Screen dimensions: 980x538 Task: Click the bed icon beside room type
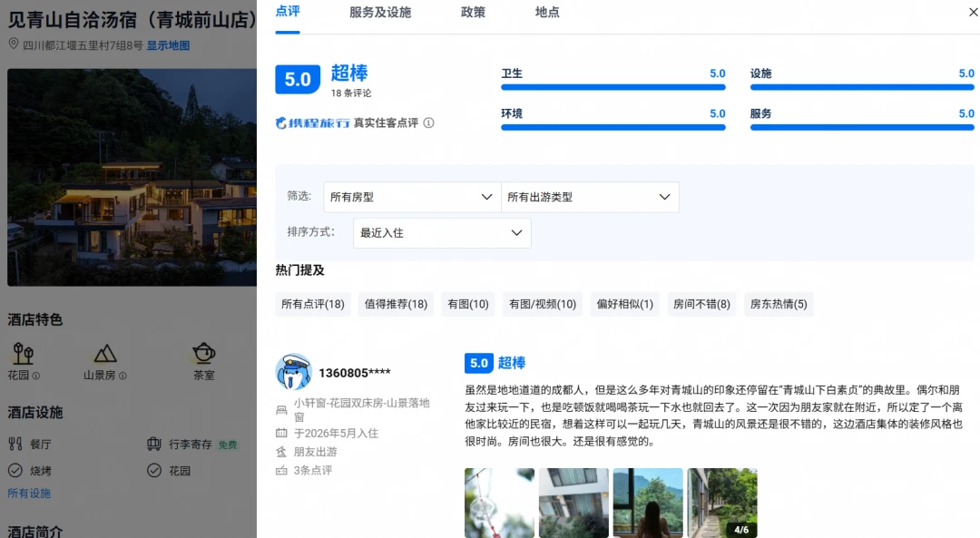click(x=281, y=410)
